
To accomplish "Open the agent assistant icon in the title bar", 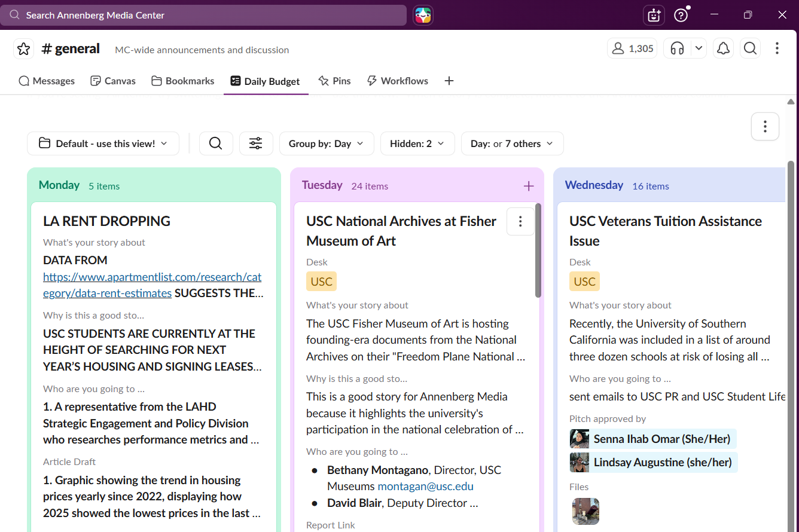I will [x=654, y=15].
